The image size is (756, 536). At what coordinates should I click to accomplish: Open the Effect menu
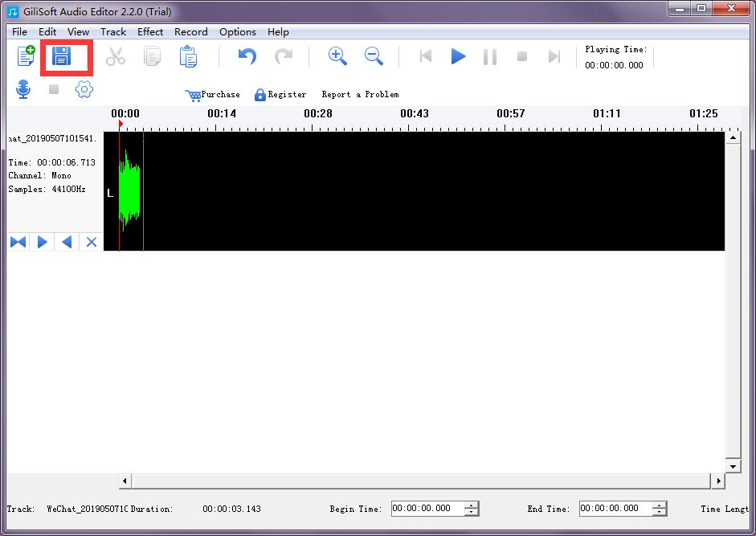pyautogui.click(x=150, y=32)
